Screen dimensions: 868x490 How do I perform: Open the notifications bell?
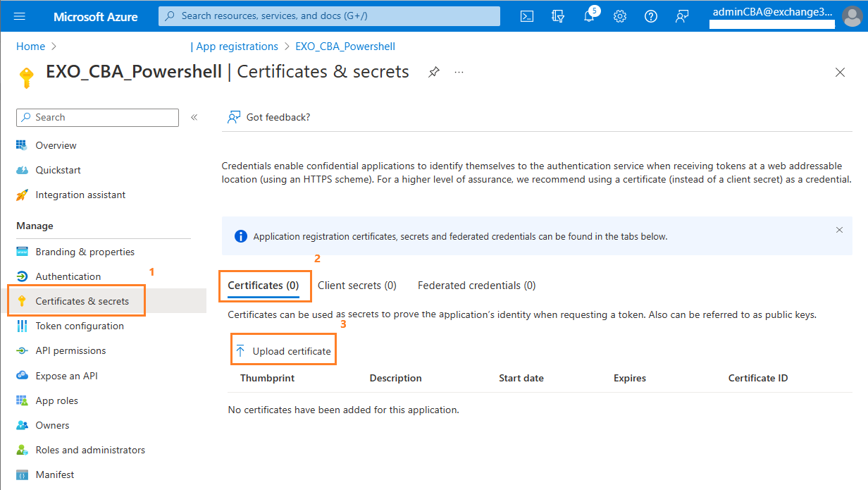[589, 16]
